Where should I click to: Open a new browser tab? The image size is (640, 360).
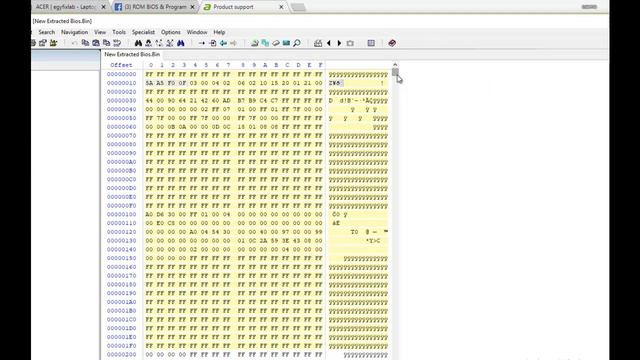tap(298, 7)
